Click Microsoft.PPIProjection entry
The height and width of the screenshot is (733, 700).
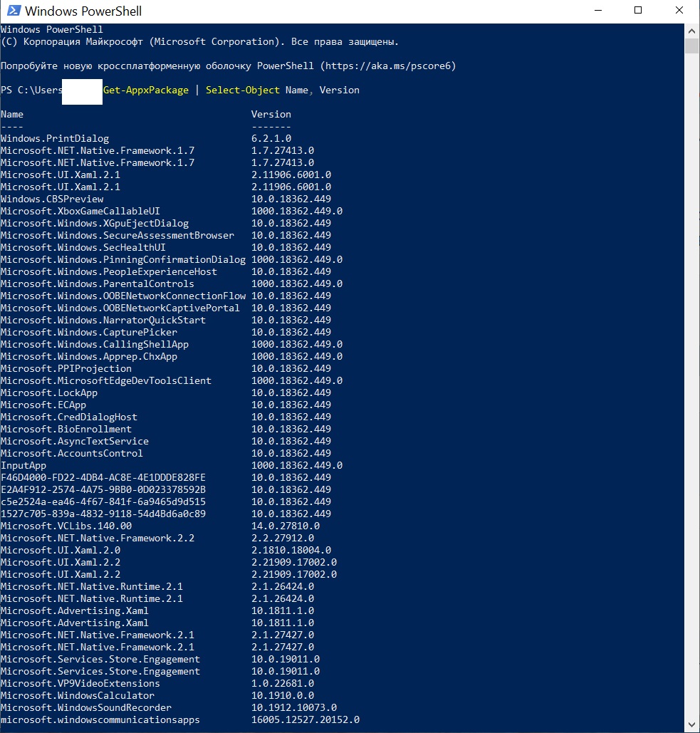coord(66,369)
